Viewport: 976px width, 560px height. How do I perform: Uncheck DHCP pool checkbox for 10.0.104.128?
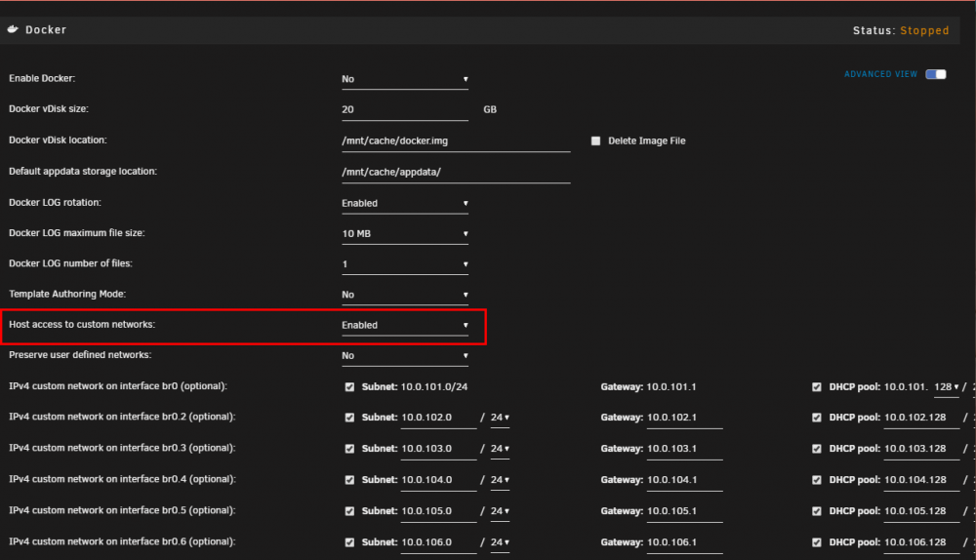click(x=817, y=480)
